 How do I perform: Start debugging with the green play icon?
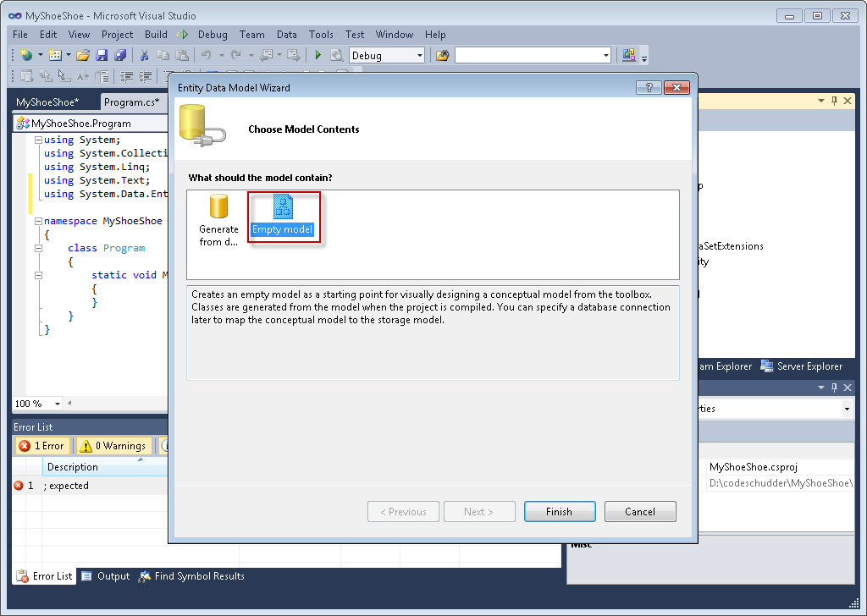318,55
